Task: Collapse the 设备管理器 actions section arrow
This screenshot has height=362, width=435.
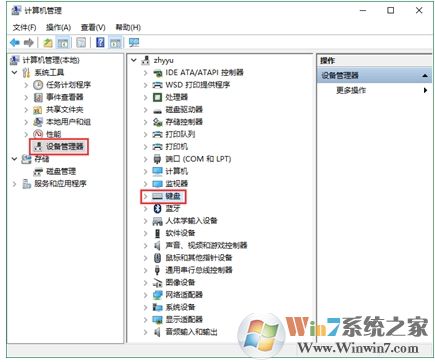Action: click(x=425, y=76)
